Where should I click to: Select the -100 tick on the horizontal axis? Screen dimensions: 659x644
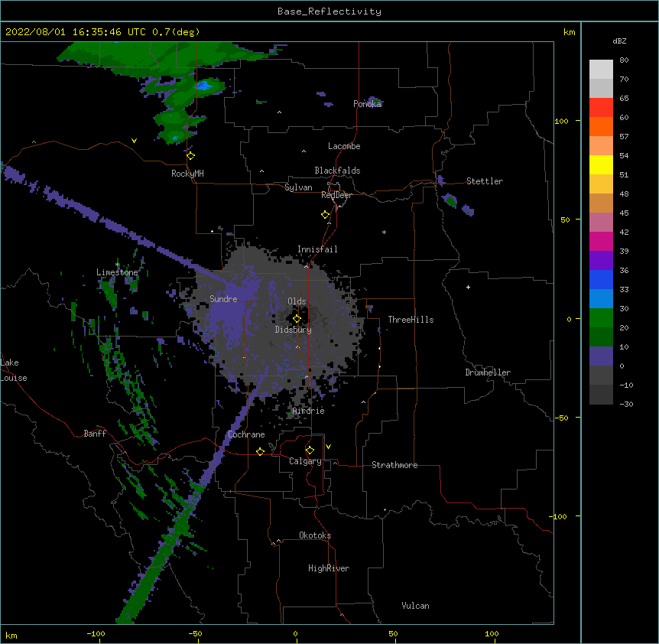click(x=96, y=633)
